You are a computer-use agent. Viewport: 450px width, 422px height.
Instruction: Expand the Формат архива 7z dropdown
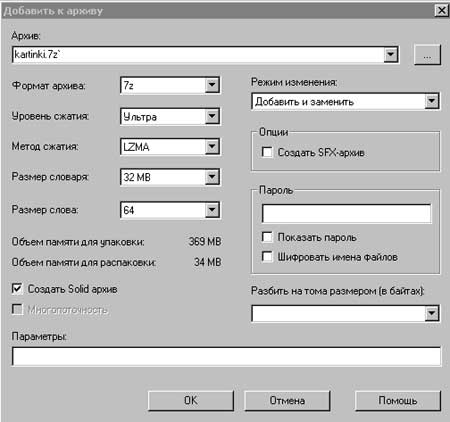pos(212,85)
